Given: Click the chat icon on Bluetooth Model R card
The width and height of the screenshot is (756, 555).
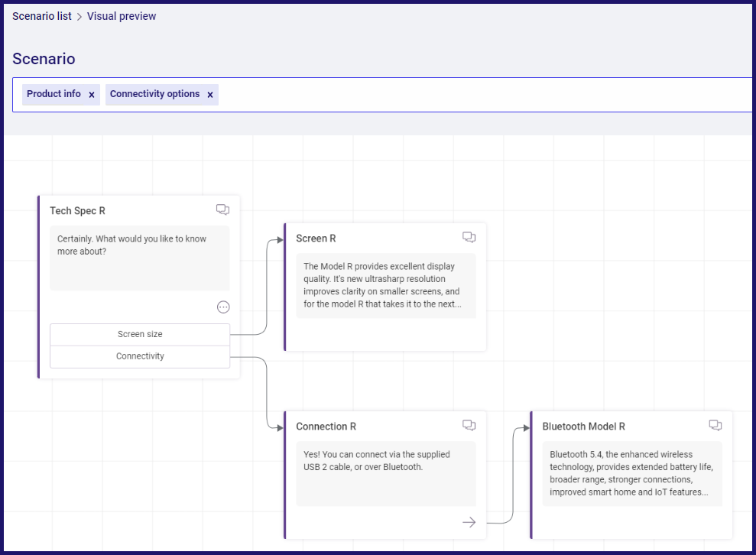Looking at the screenshot, I should pos(715,425).
